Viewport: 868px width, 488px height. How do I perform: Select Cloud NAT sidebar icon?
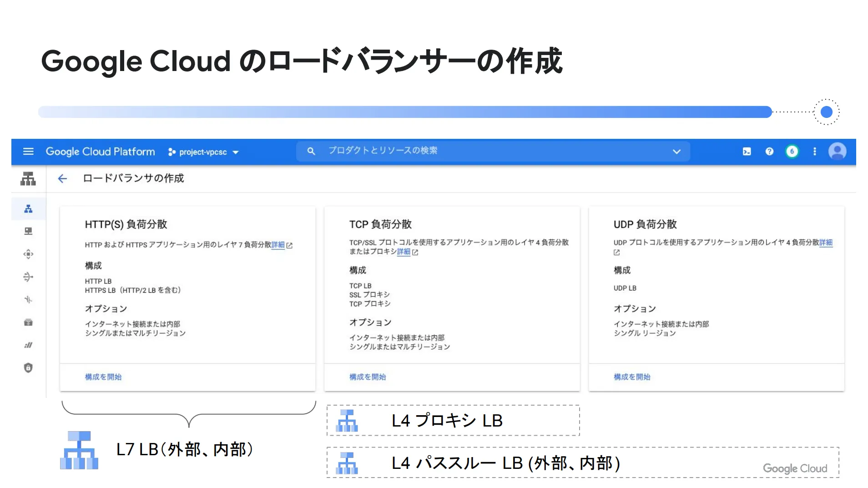[x=28, y=277]
